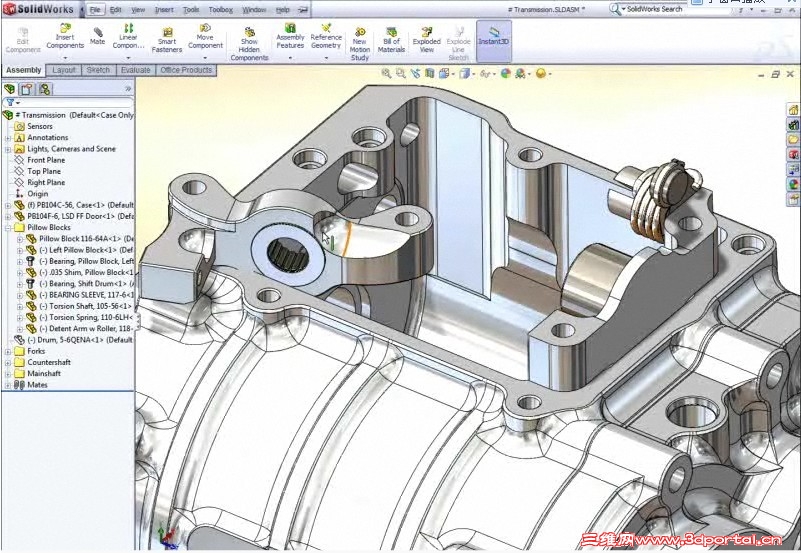Click the Previous View icon in view toolbar
Viewport: 801px width, 553px height.
coord(415,74)
